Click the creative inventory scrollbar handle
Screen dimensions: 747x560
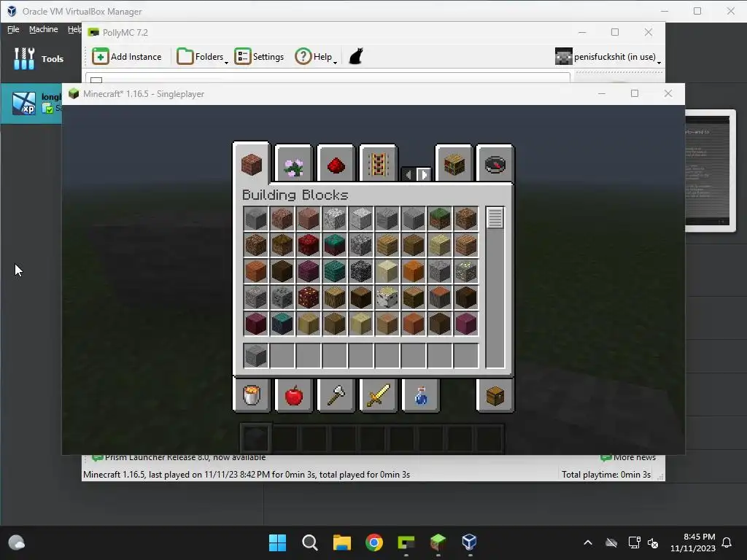tap(495, 217)
